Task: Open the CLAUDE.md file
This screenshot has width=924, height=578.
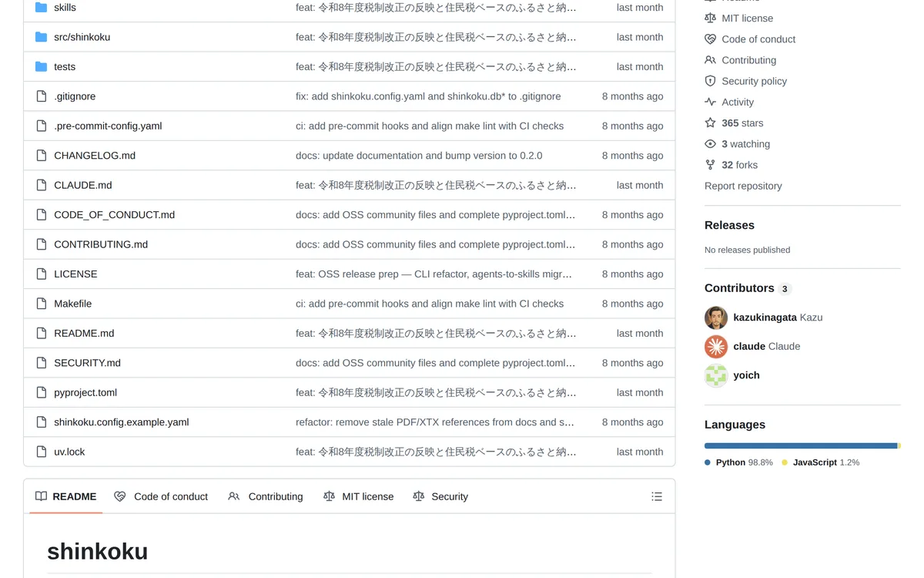Action: (x=82, y=185)
